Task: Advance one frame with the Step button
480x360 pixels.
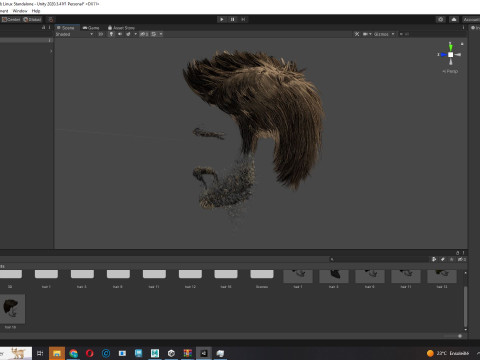Action: (243, 19)
